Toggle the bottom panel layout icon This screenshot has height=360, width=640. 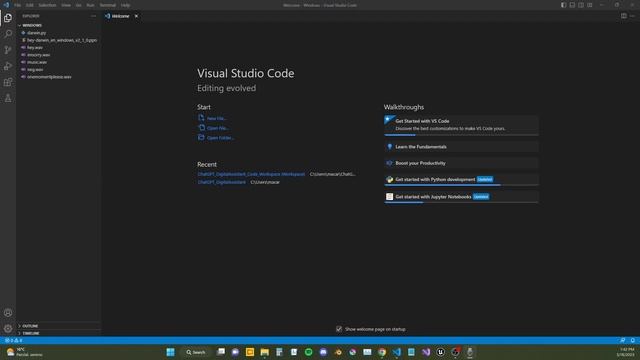click(x=572, y=5)
